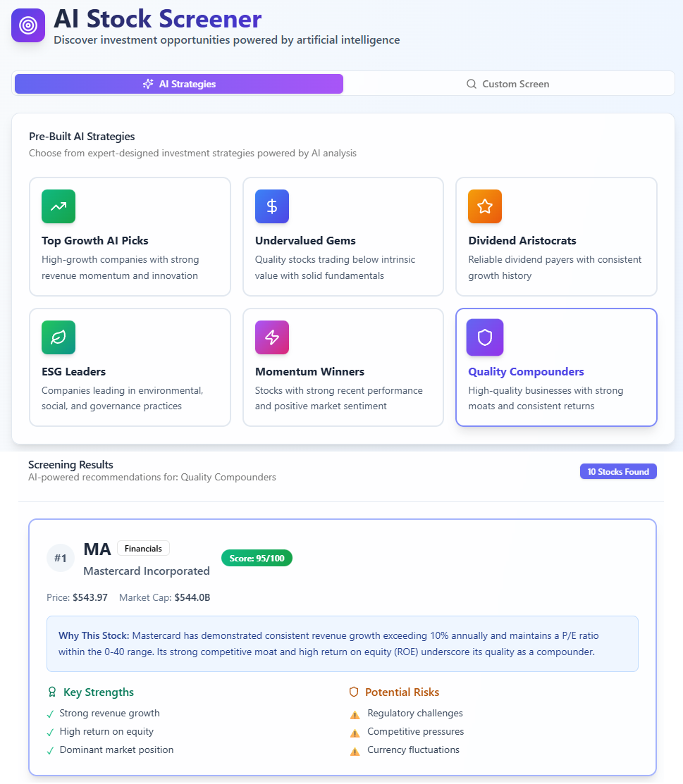The width and height of the screenshot is (683, 784).
Task: Click the green leaf ESG Leaders icon
Action: [59, 337]
